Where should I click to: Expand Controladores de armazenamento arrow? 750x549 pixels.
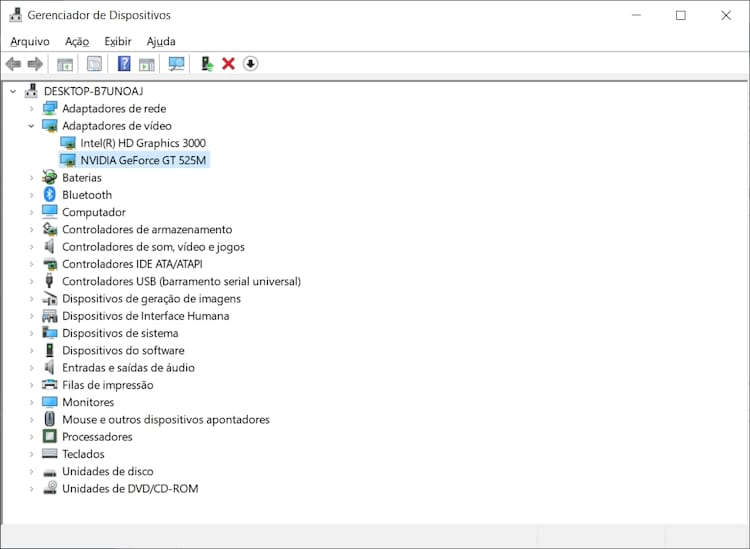[32, 230]
